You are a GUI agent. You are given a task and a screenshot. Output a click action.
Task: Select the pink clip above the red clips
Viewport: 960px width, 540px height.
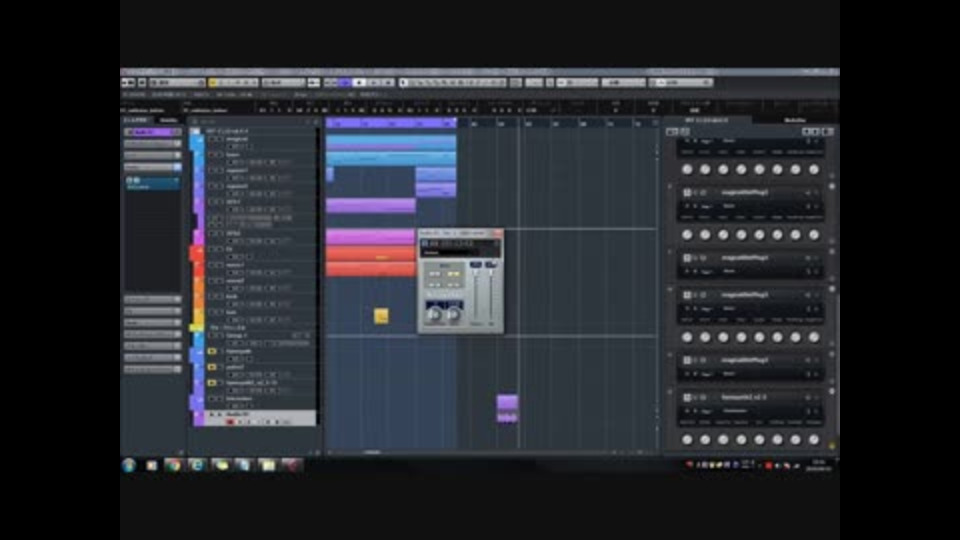click(x=370, y=237)
